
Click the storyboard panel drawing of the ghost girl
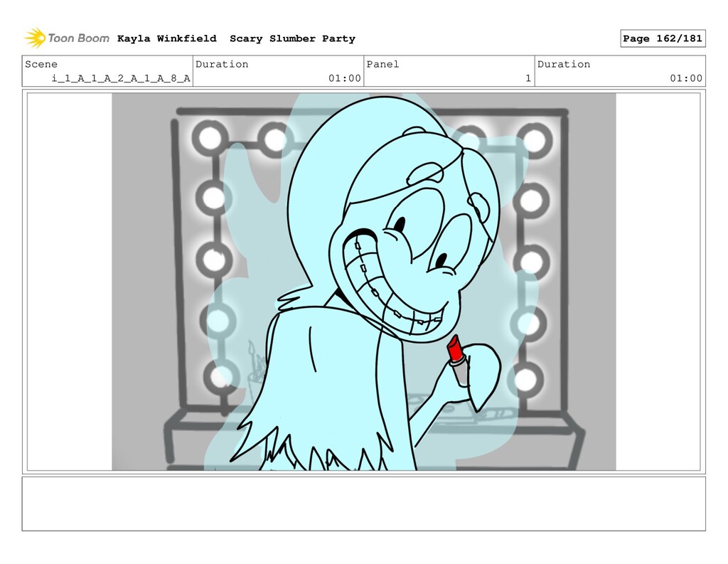tap(363, 282)
